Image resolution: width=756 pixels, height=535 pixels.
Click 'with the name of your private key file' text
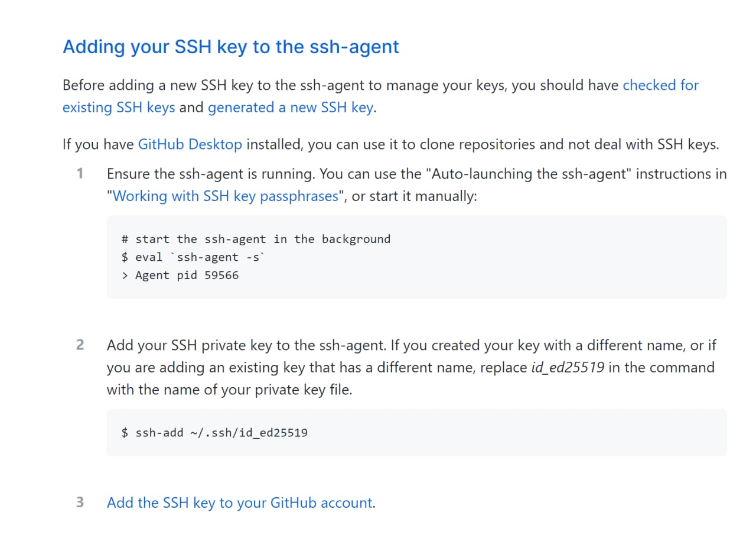tap(229, 390)
